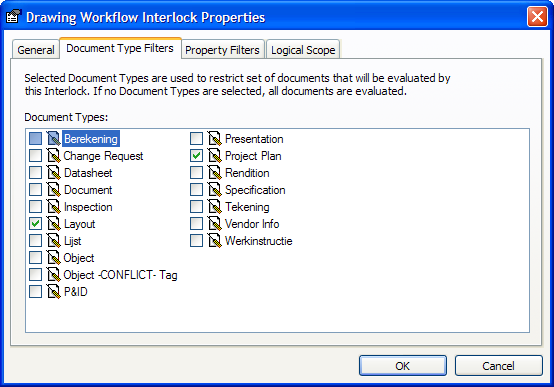The height and width of the screenshot is (387, 554).
Task: Open the Logical Scope tab
Action: (303, 50)
